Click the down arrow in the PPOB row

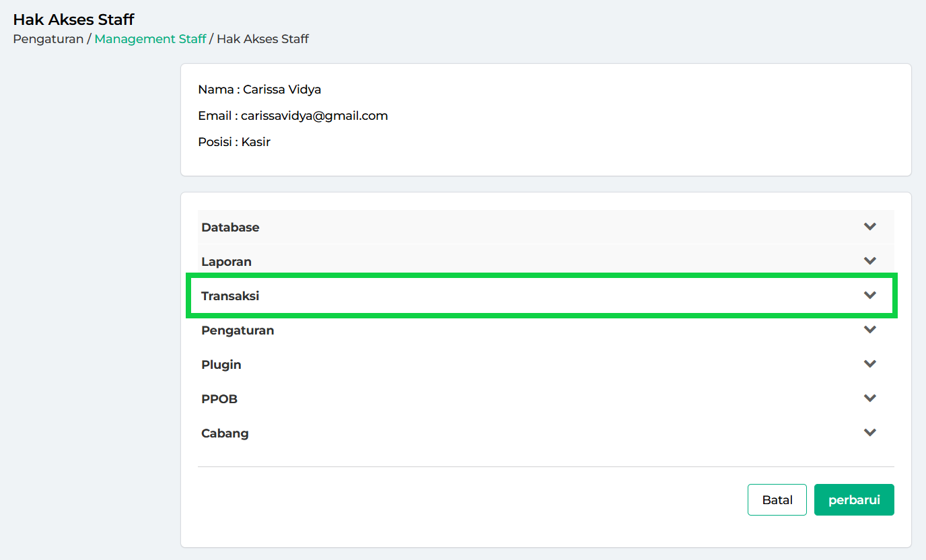point(869,398)
